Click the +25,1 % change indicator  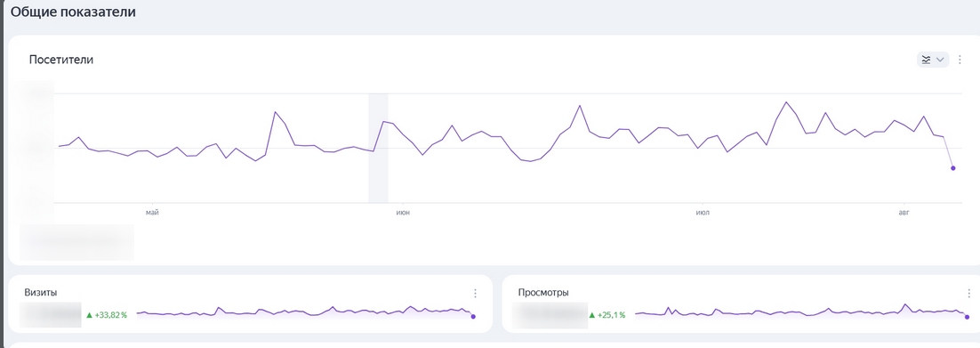point(606,315)
